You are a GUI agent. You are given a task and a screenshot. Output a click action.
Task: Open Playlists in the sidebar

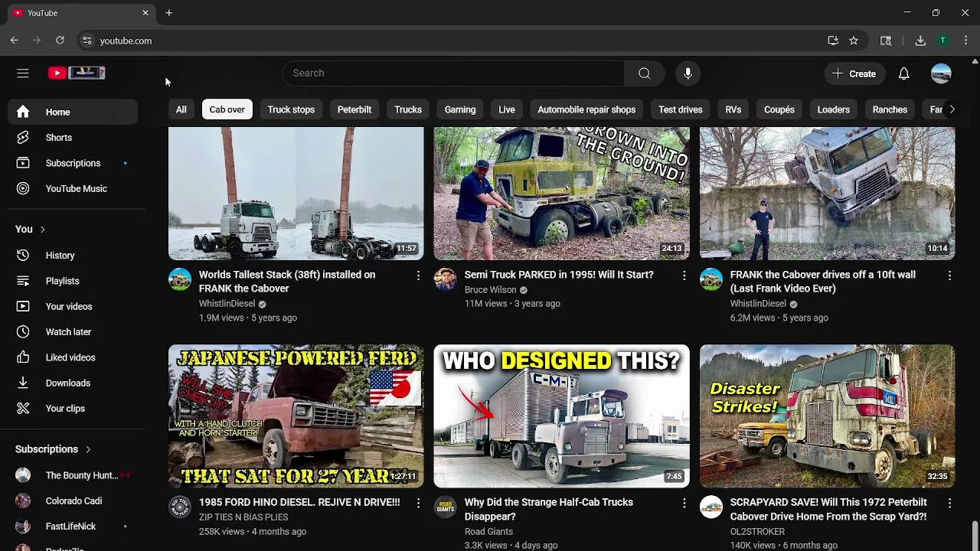[x=73, y=281]
